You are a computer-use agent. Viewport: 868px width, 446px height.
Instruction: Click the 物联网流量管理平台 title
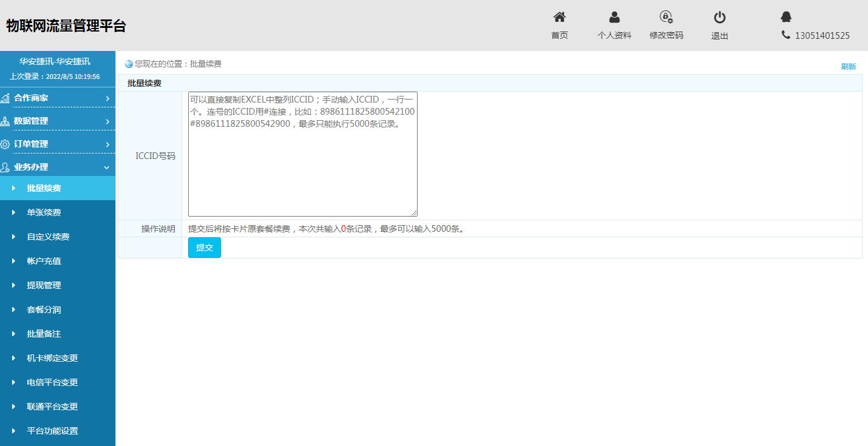(x=66, y=25)
